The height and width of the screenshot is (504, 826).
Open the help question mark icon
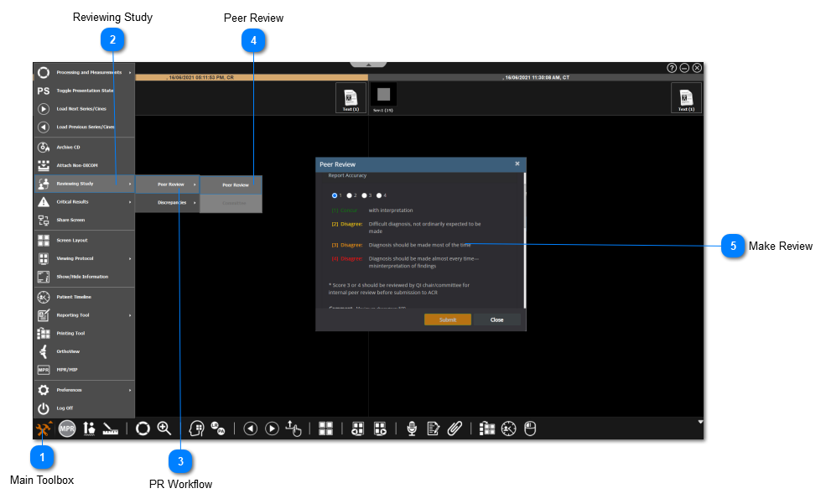672,67
